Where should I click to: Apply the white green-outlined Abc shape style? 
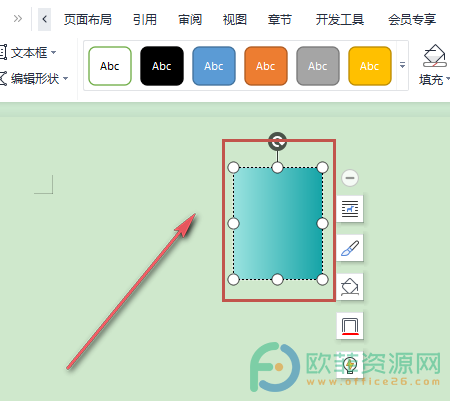pos(110,66)
